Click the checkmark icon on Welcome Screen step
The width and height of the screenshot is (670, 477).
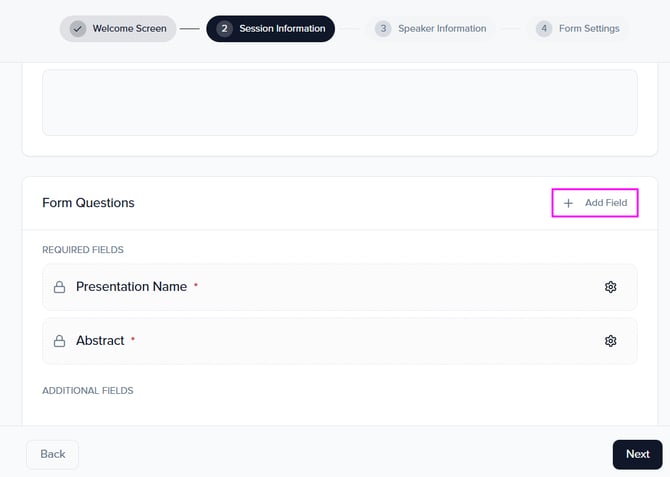[x=77, y=29]
